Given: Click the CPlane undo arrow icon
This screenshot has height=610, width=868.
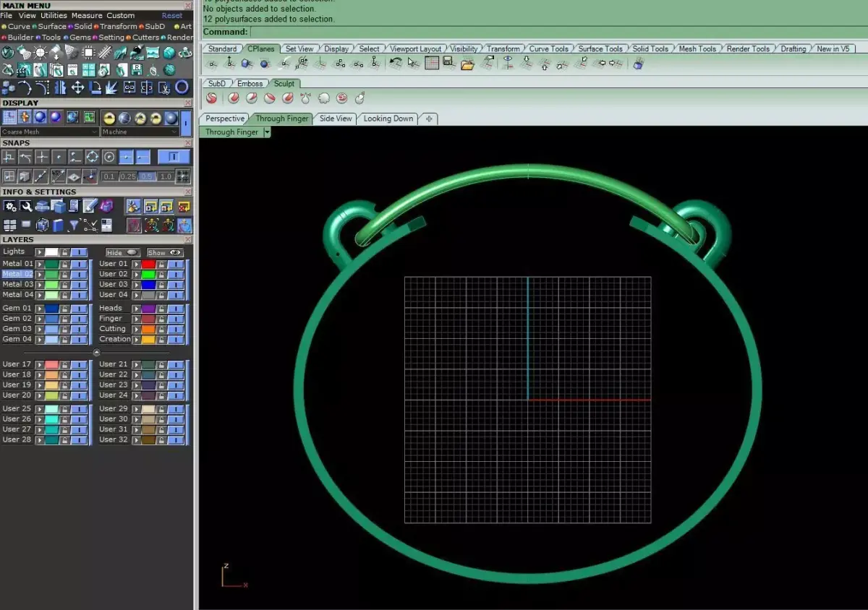Looking at the screenshot, I should tap(395, 64).
